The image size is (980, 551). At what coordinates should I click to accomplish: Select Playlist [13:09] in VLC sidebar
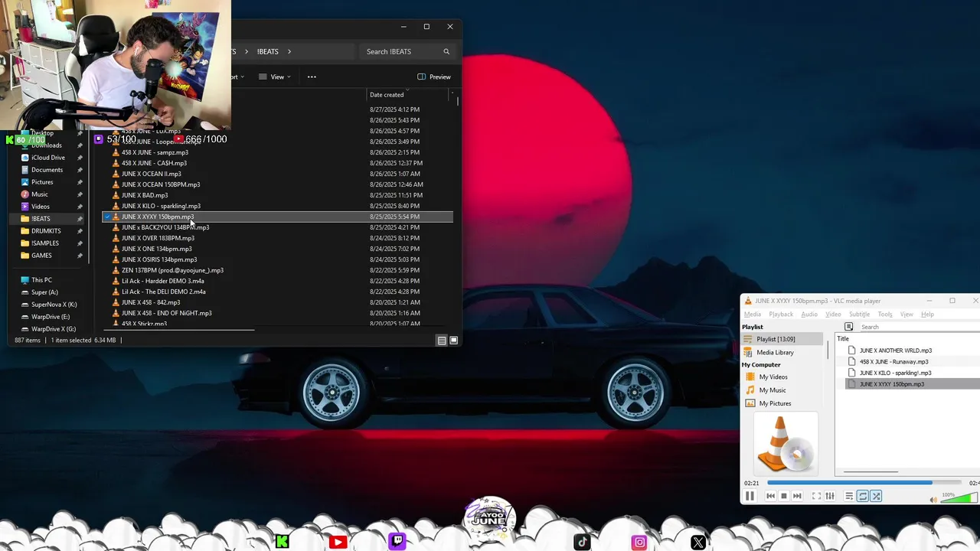782,339
